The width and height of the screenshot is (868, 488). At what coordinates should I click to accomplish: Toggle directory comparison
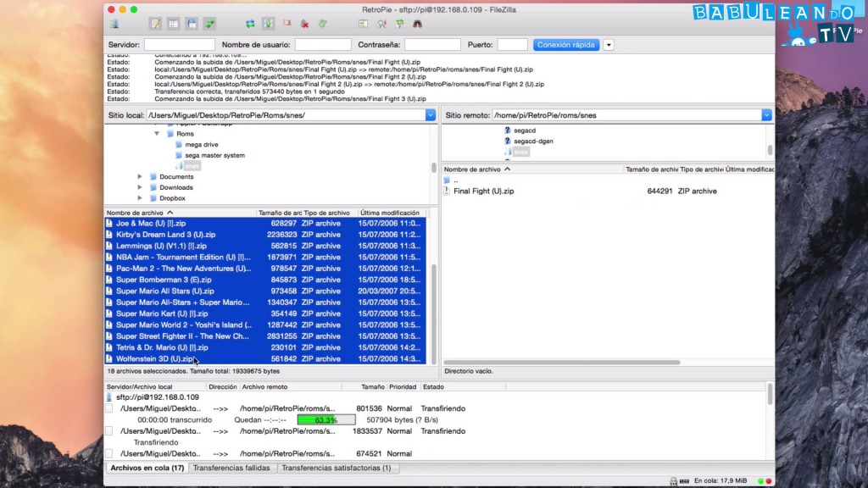[x=381, y=24]
